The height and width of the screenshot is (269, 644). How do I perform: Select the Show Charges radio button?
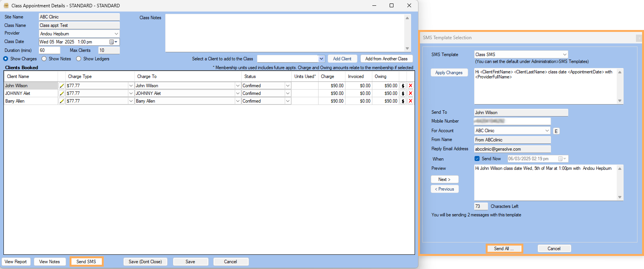click(5, 59)
